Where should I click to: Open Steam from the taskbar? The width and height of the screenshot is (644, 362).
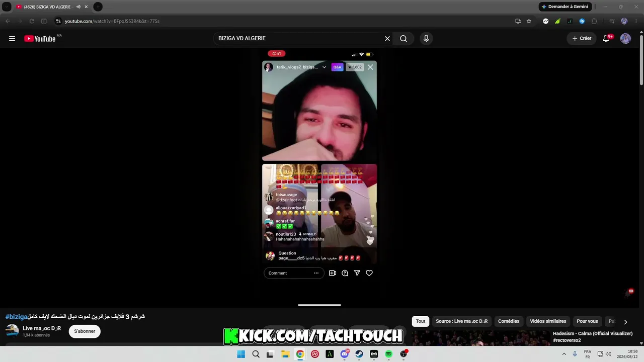click(x=359, y=354)
